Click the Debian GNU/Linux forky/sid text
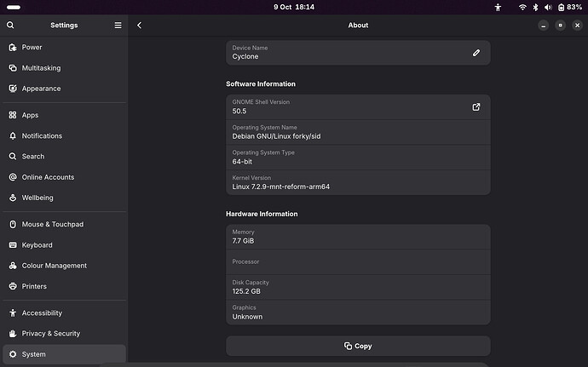588x367 pixels. coord(276,136)
